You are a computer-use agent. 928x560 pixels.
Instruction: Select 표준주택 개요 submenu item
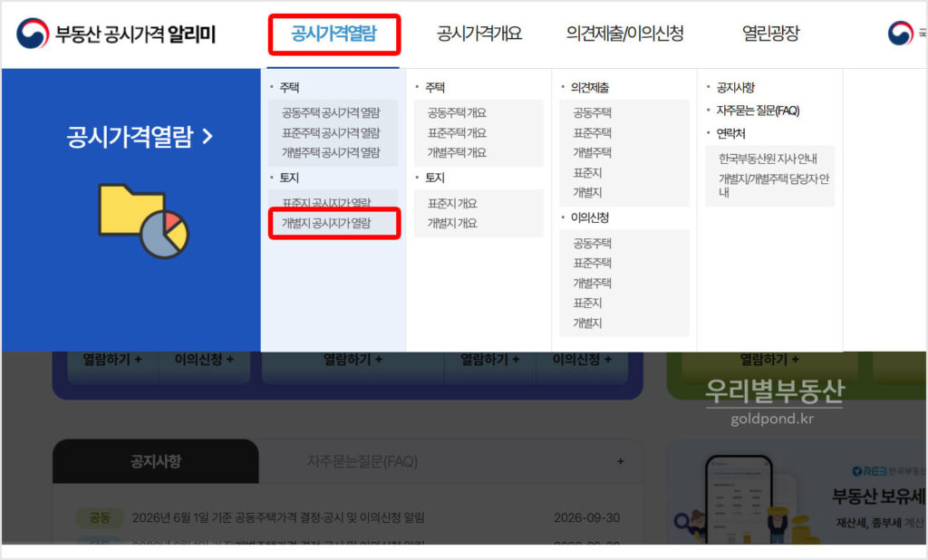[457, 132]
